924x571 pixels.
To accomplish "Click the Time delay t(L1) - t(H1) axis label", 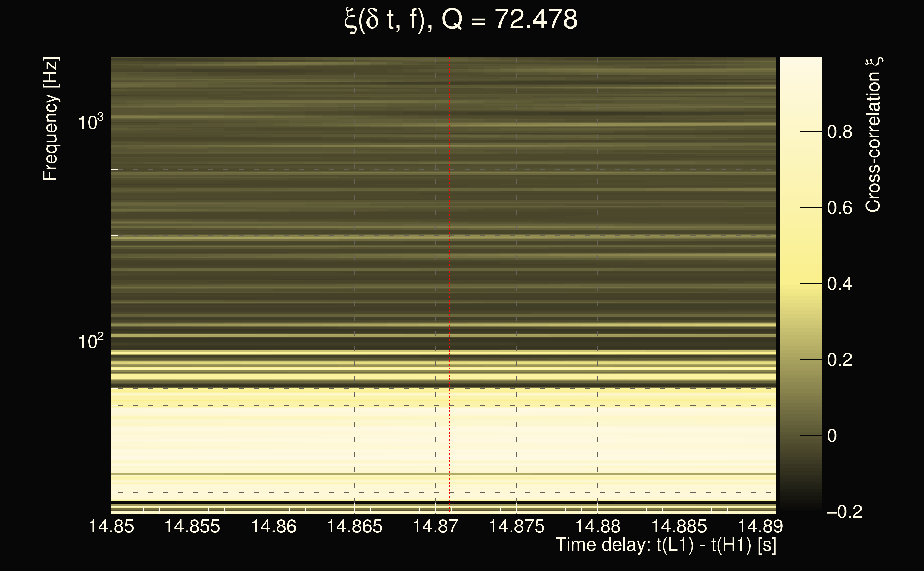I will coord(666,545).
